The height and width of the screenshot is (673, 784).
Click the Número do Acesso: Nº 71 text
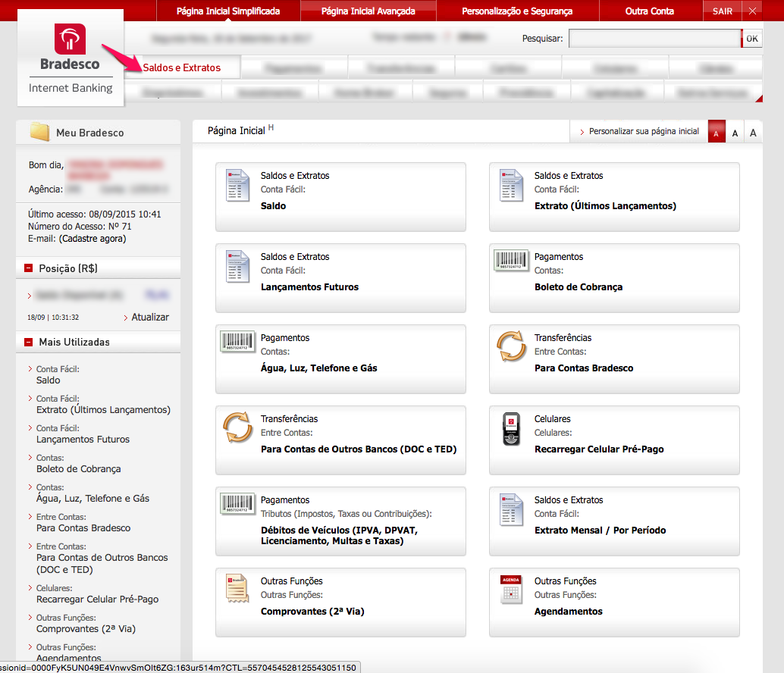(x=80, y=227)
